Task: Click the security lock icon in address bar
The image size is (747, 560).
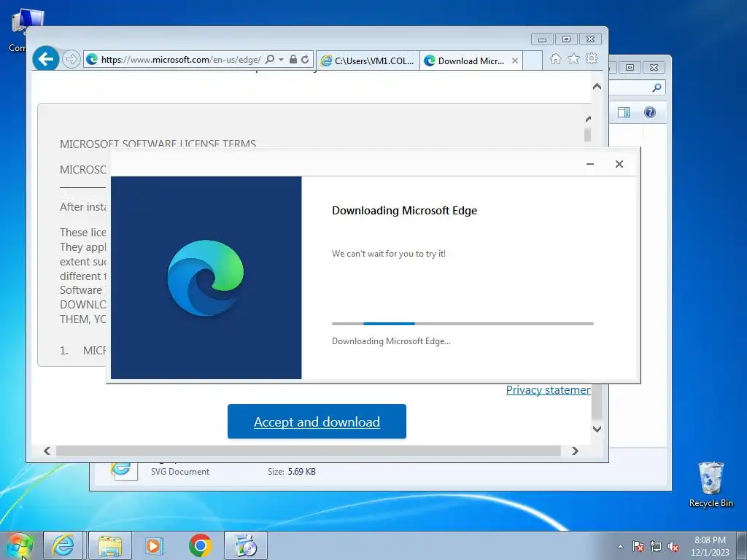Action: click(293, 60)
